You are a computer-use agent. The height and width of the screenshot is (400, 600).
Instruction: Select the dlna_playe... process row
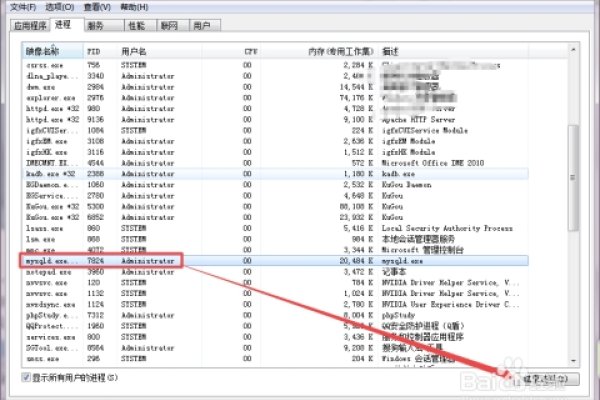pyautogui.click(x=276, y=76)
